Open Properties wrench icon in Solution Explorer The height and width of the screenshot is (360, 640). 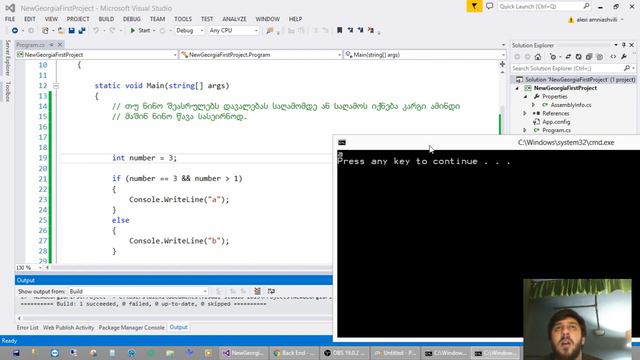tap(624, 57)
